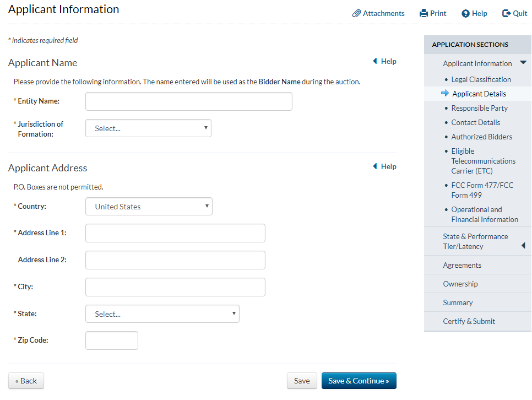
Task: Focus the Entity Name text field
Action: tap(188, 101)
